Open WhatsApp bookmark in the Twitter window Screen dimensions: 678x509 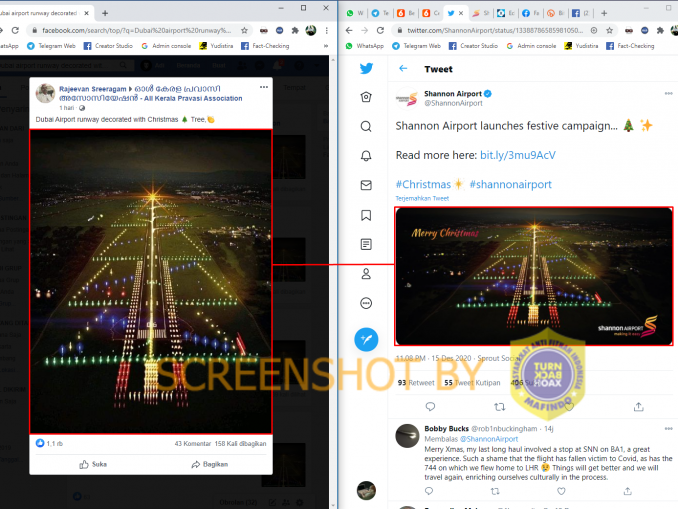pyautogui.click(x=365, y=46)
